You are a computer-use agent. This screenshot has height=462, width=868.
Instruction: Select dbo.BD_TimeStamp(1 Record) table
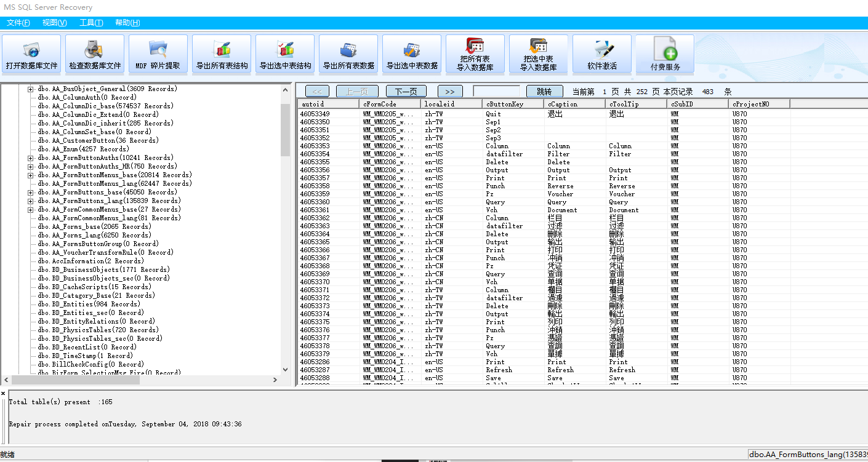(x=85, y=356)
